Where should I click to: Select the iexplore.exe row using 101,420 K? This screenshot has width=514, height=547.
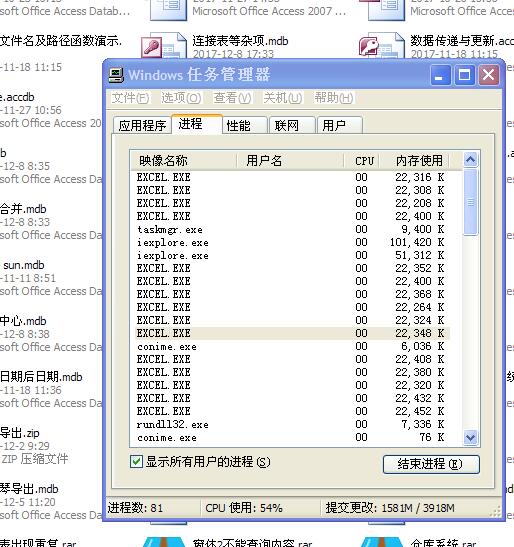[x=292, y=242]
